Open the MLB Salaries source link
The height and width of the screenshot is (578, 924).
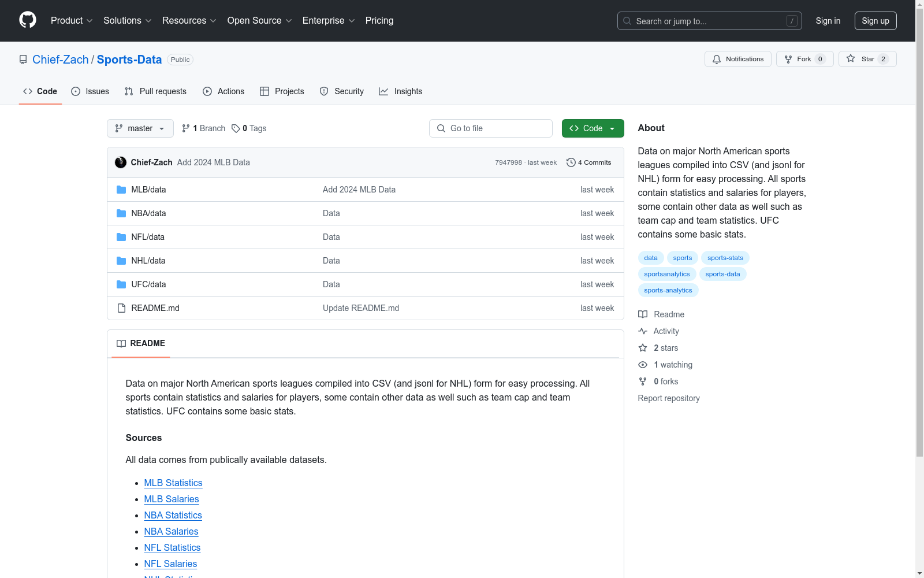tap(172, 499)
